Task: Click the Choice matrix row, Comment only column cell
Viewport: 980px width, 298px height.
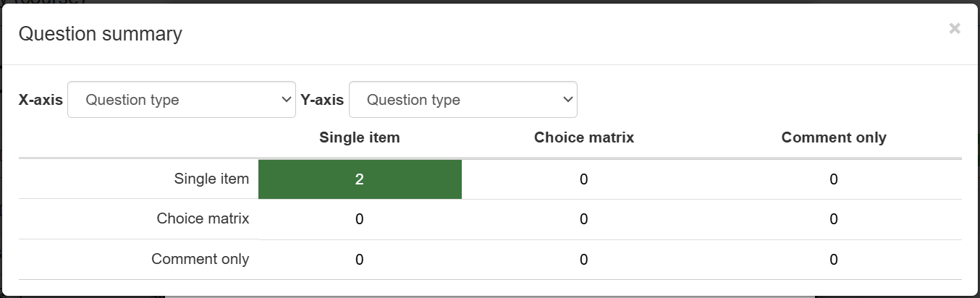Action: pos(834,219)
